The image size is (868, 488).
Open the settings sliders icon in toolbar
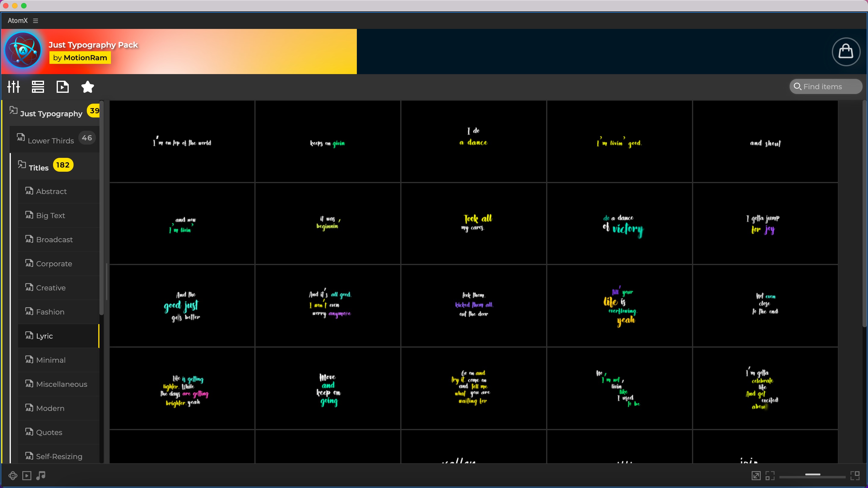(x=14, y=87)
